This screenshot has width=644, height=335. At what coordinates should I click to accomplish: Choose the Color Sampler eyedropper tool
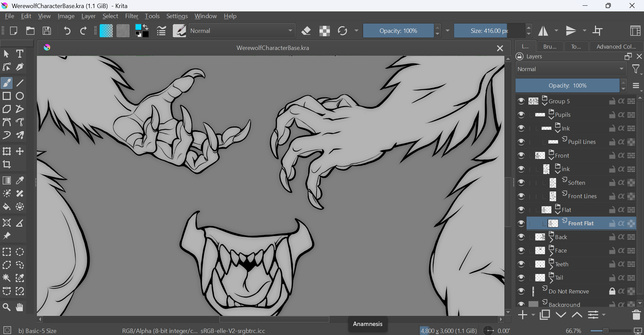coord(20,180)
